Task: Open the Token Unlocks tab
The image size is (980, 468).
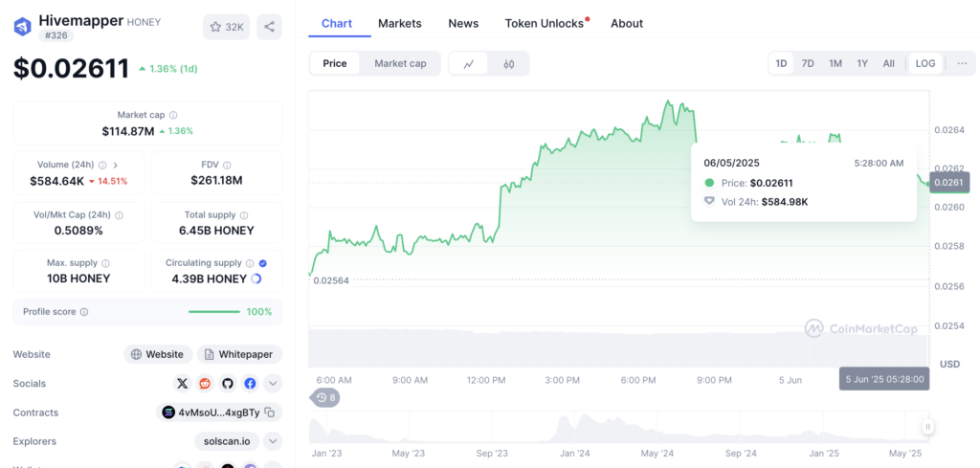Action: (x=545, y=24)
